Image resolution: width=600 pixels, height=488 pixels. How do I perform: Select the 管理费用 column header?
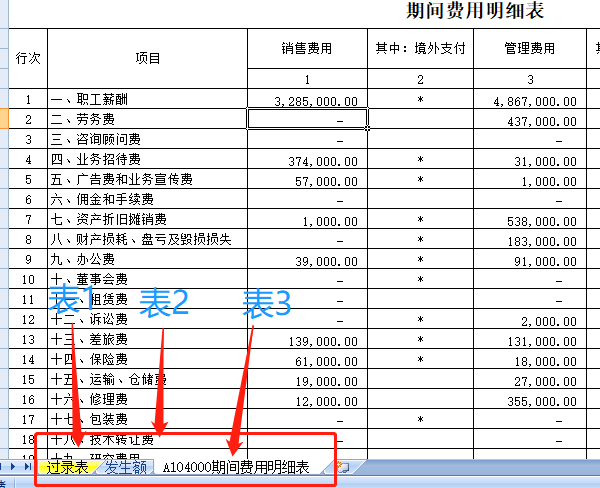(530, 49)
